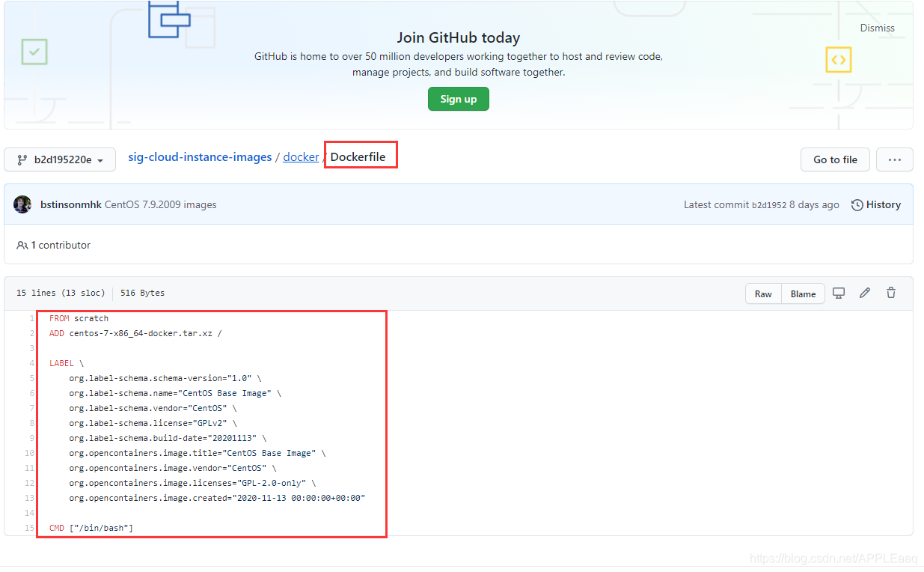Click the FROM scratch code line
The width and height of the screenshot is (924, 572).
click(79, 318)
